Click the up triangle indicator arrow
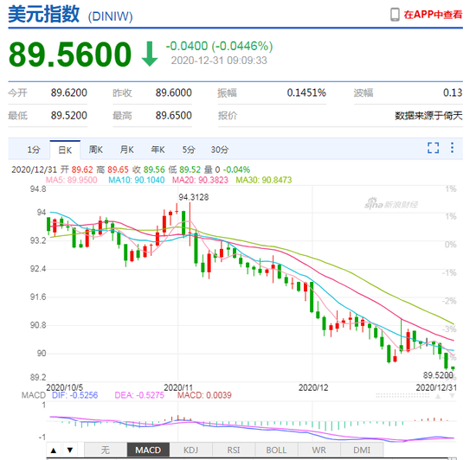The width and height of the screenshot is (476, 460). click(54, 450)
